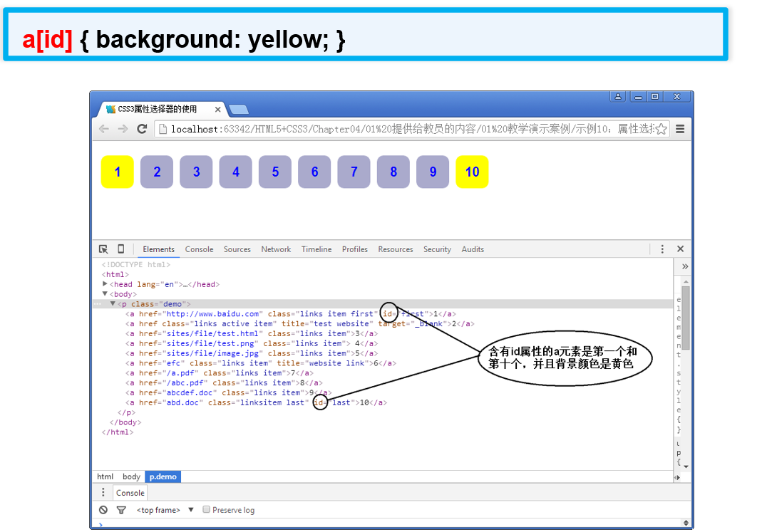Click link button 2
This screenshot has height=532, width=762.
(157, 172)
